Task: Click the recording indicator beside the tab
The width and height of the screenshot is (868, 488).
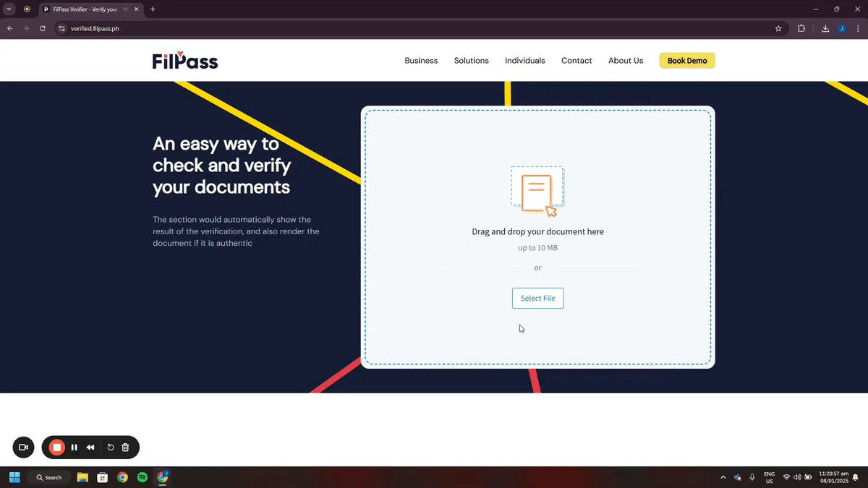Action: tap(27, 9)
